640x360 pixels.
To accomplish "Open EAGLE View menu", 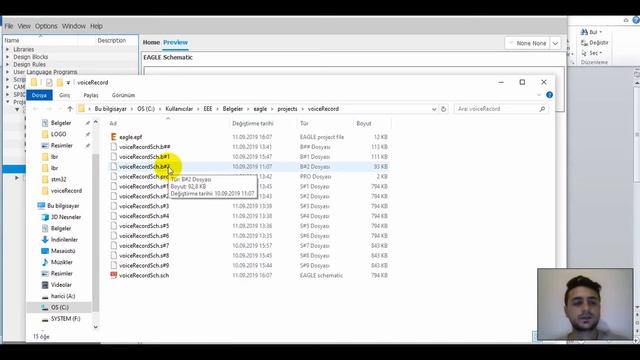I will 24,26.
